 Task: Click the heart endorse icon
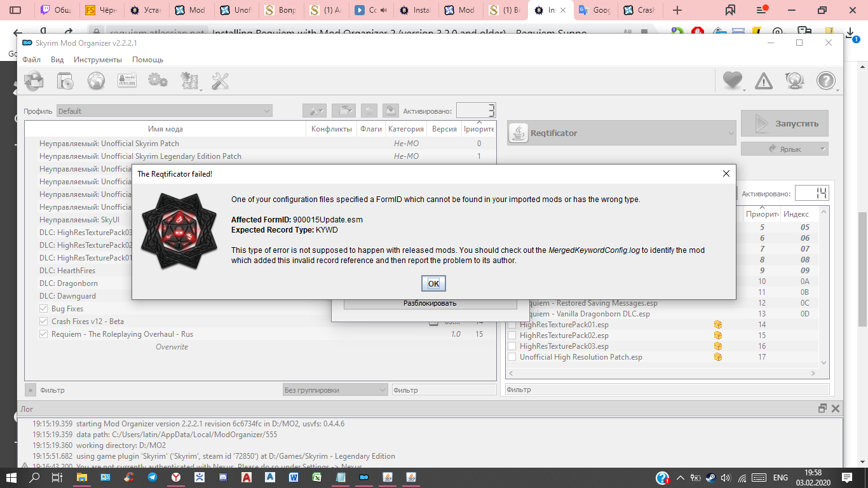tap(733, 80)
